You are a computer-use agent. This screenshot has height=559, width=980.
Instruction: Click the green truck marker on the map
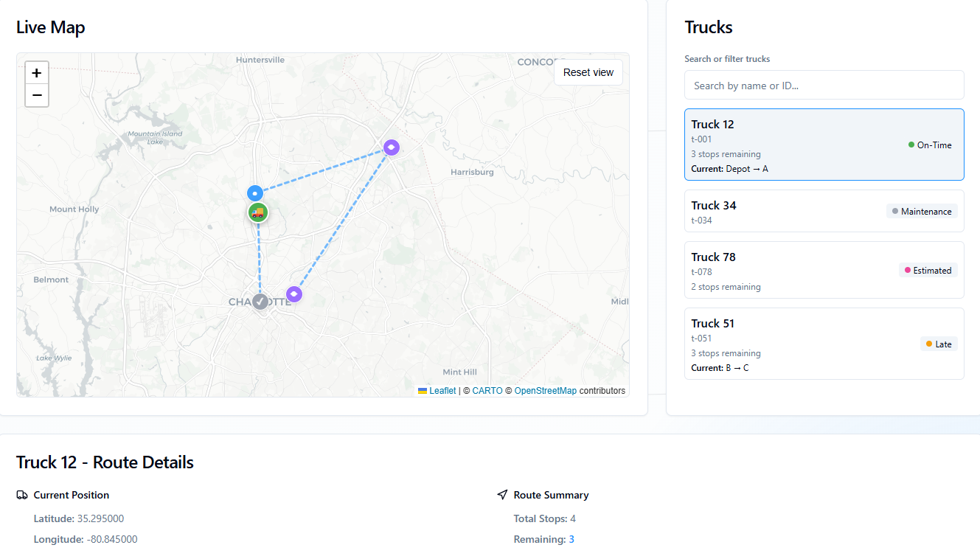coord(257,212)
